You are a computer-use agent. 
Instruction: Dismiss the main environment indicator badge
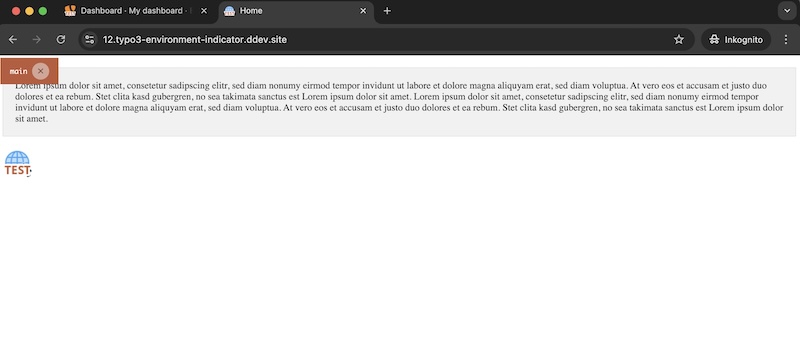tap(40, 71)
